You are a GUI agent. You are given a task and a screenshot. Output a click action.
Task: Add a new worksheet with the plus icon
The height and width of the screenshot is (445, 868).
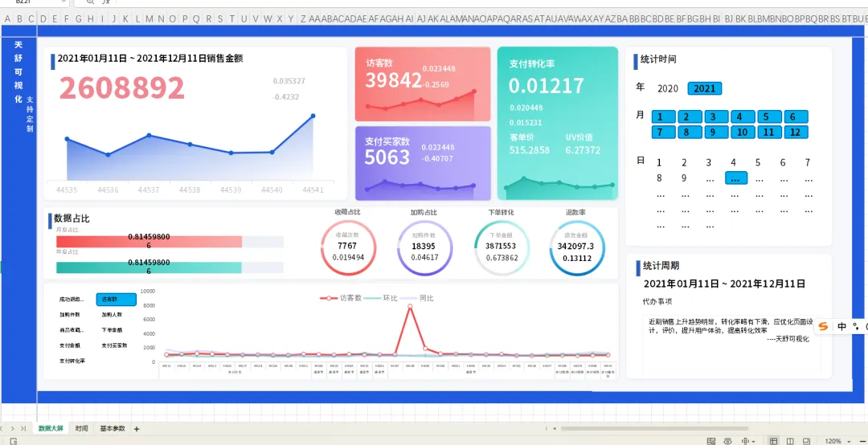137,429
